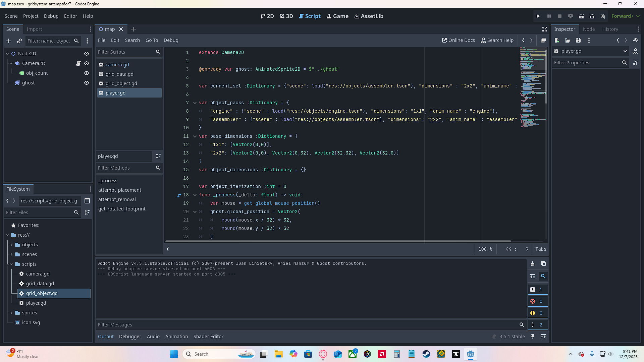Select grid_data.gd in scripts list
This screenshot has height=362, width=644.
pyautogui.click(x=119, y=74)
